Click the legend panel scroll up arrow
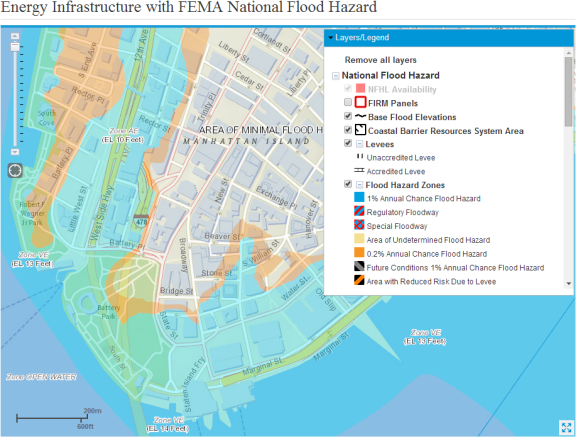The image size is (576, 437). (569, 53)
